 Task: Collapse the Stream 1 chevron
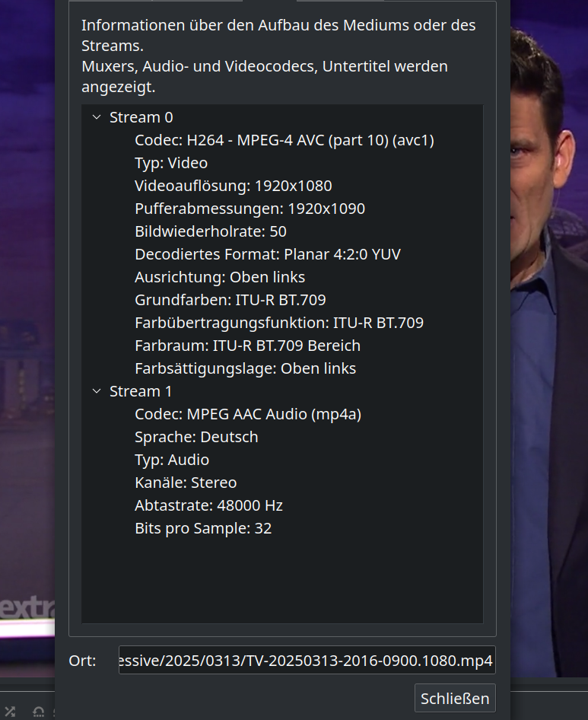(96, 391)
